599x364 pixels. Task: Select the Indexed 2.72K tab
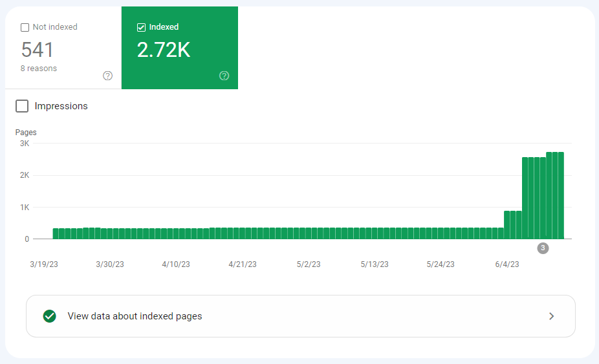coord(180,48)
